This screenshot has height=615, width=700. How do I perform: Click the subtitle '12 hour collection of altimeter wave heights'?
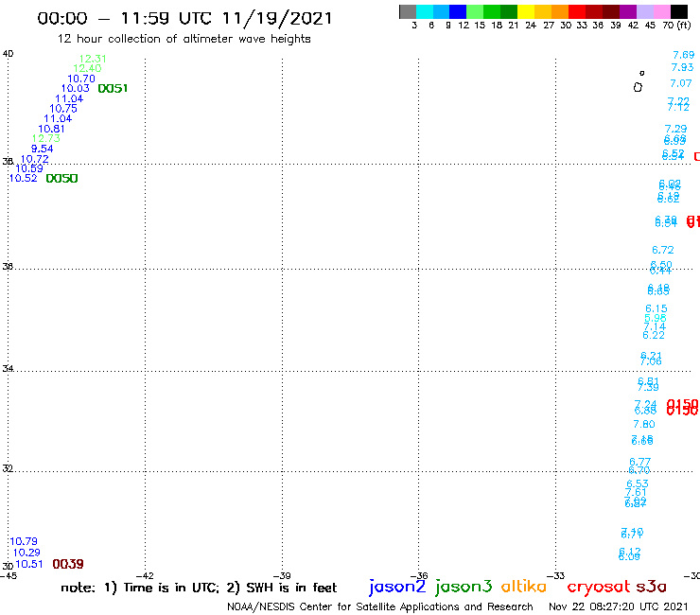point(184,39)
